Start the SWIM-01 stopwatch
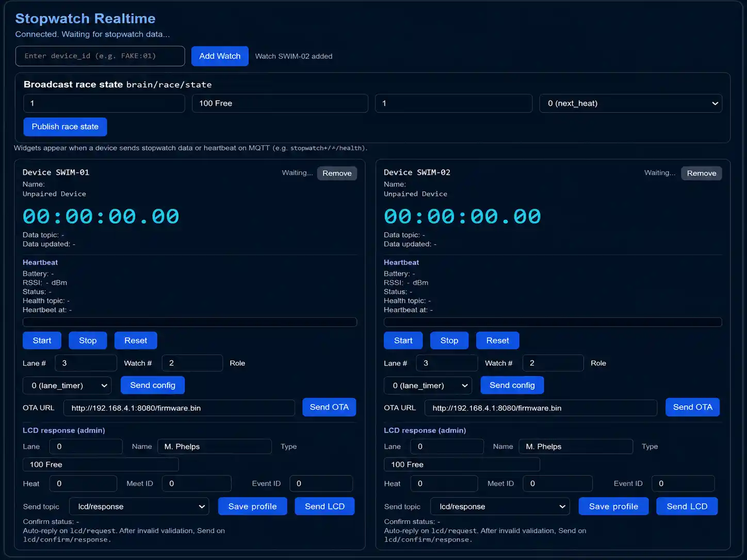 click(x=42, y=340)
